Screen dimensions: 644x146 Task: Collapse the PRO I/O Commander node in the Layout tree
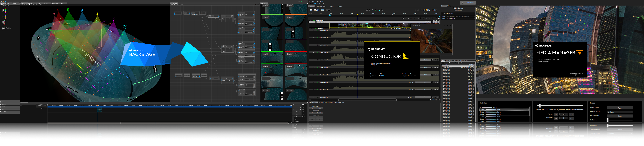pos(443,68)
